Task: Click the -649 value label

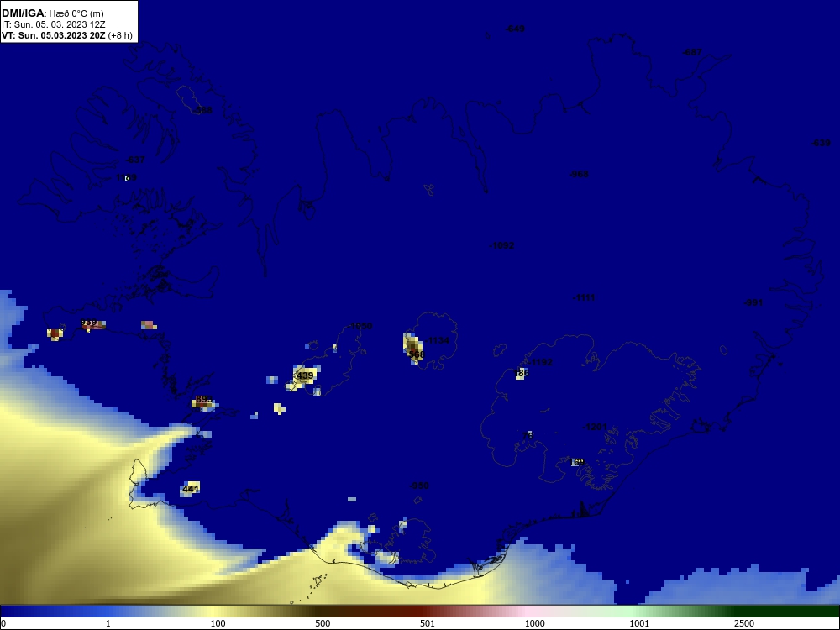Action: coord(515,29)
